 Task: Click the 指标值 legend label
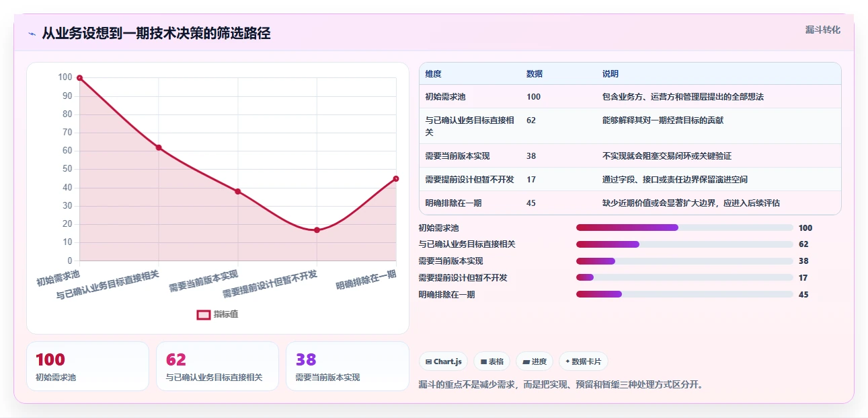pyautogui.click(x=226, y=314)
